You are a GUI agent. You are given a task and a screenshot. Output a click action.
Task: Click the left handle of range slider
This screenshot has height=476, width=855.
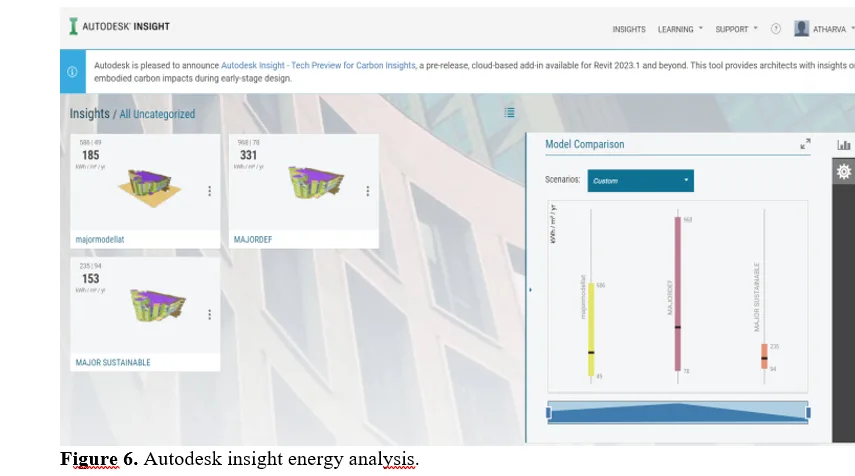(x=549, y=413)
